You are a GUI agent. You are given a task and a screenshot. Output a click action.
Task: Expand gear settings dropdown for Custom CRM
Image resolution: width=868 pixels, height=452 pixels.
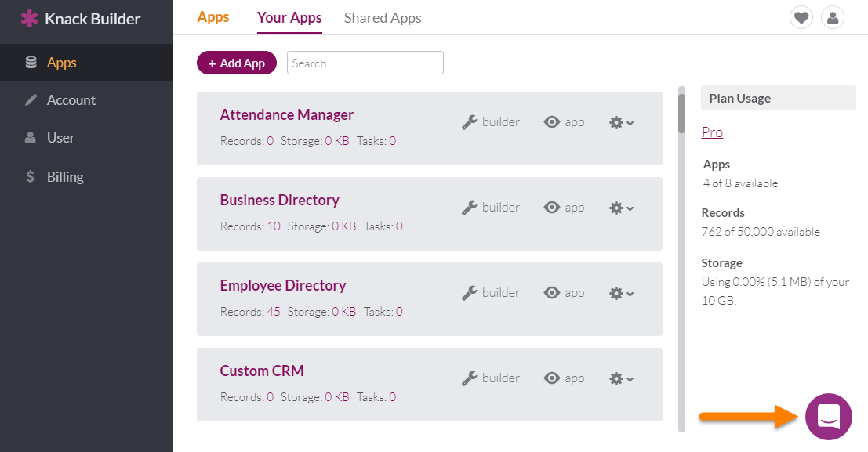(621, 378)
